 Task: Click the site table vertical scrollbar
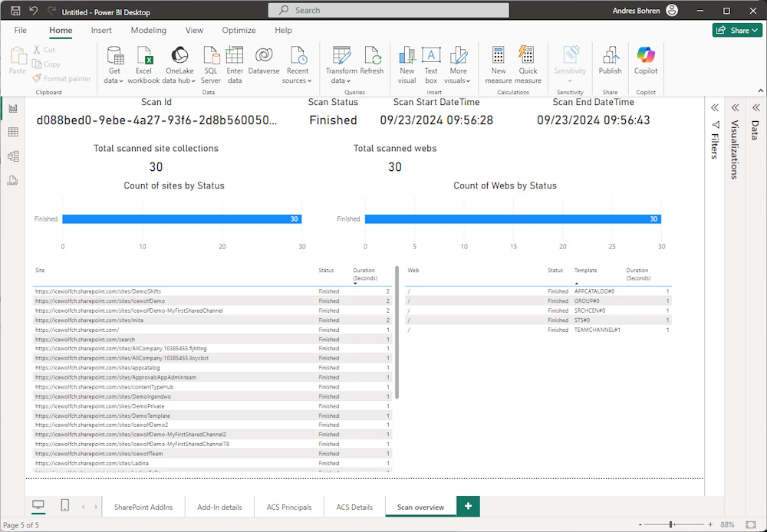click(x=397, y=333)
